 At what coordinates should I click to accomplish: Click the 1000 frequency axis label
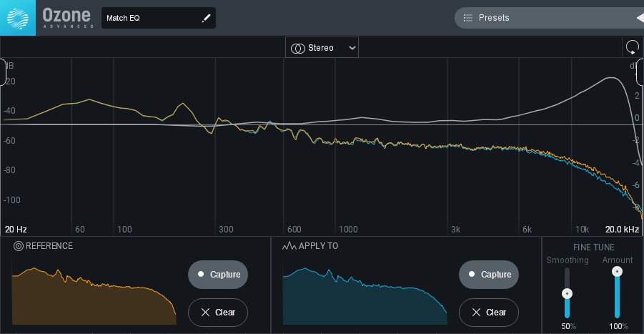[x=348, y=230]
